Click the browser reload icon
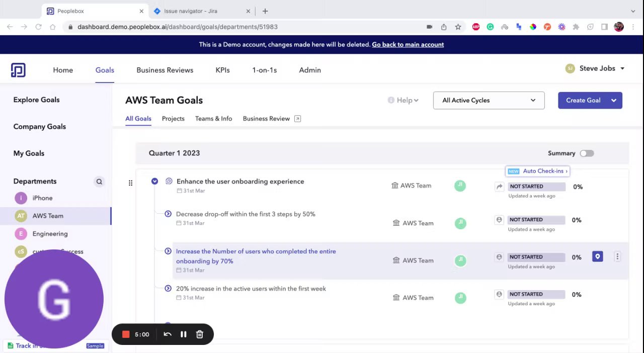Viewport: 644px width, 353px height. (x=38, y=27)
